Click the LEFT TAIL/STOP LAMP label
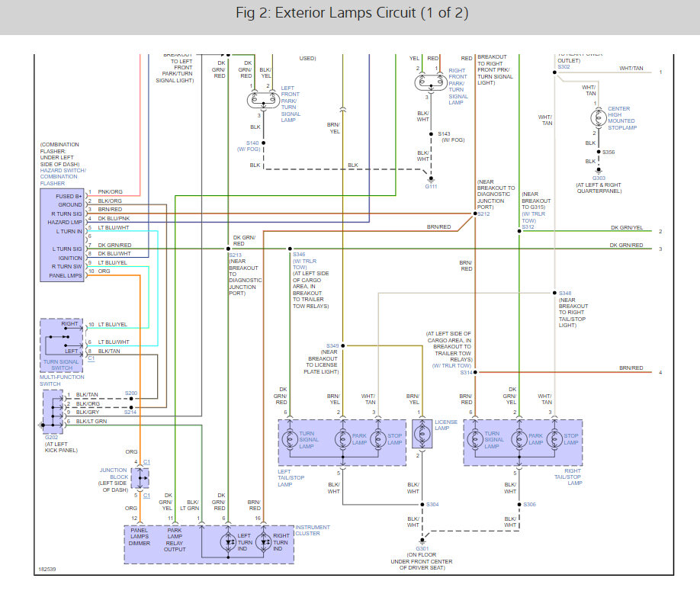This screenshot has height=594, width=700. pos(291,478)
